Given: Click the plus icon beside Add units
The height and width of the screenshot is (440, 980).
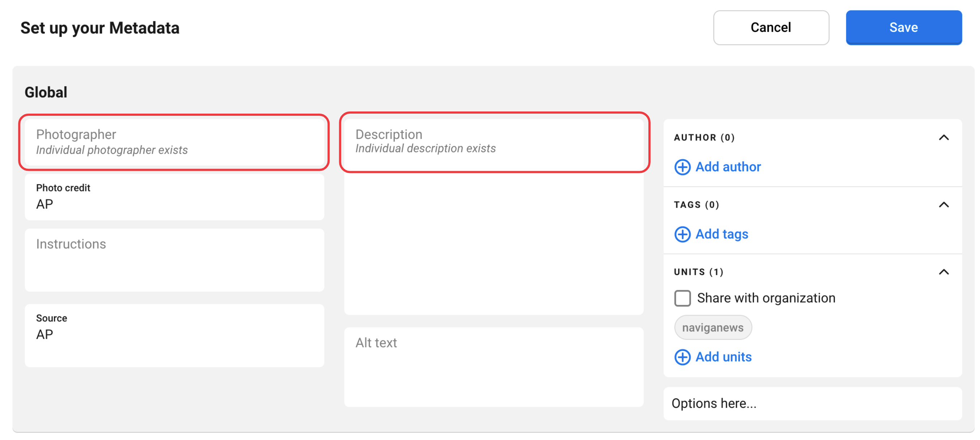Looking at the screenshot, I should tap(682, 357).
